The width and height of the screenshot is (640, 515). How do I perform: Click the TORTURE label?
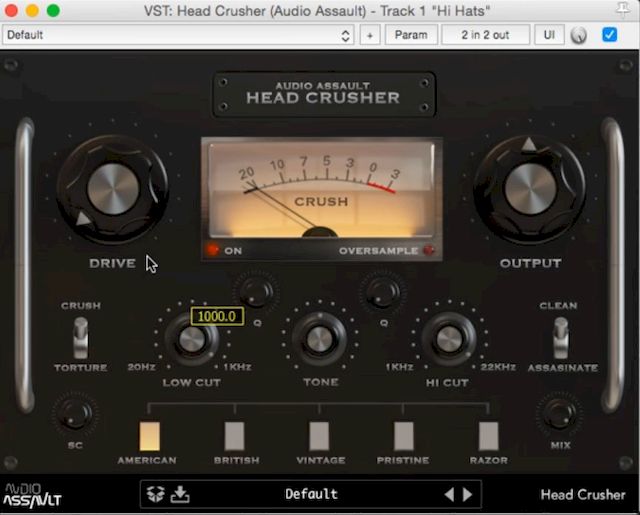pyautogui.click(x=80, y=367)
